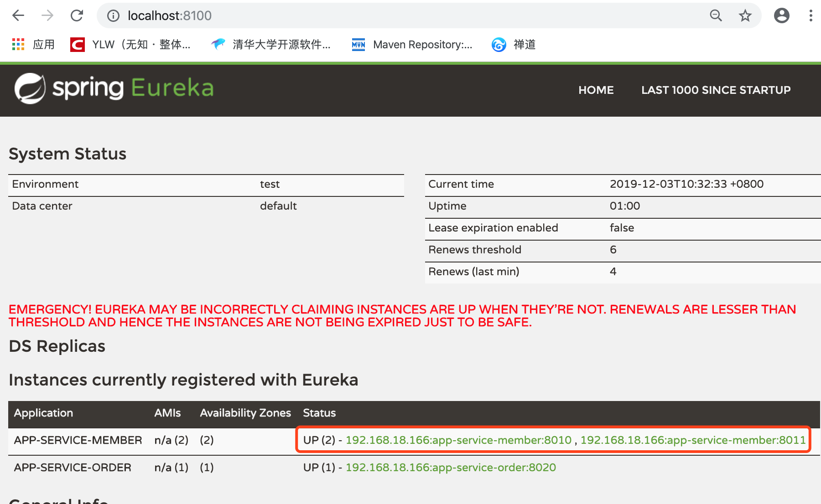Select n/a (2) AMIs cell for member
The image size is (821, 504).
pos(171,440)
